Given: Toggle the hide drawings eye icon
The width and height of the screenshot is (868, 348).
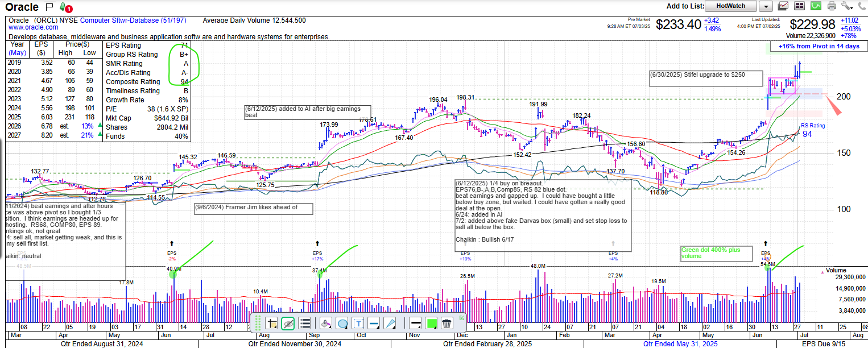Looking at the screenshot, I should pos(288,324).
